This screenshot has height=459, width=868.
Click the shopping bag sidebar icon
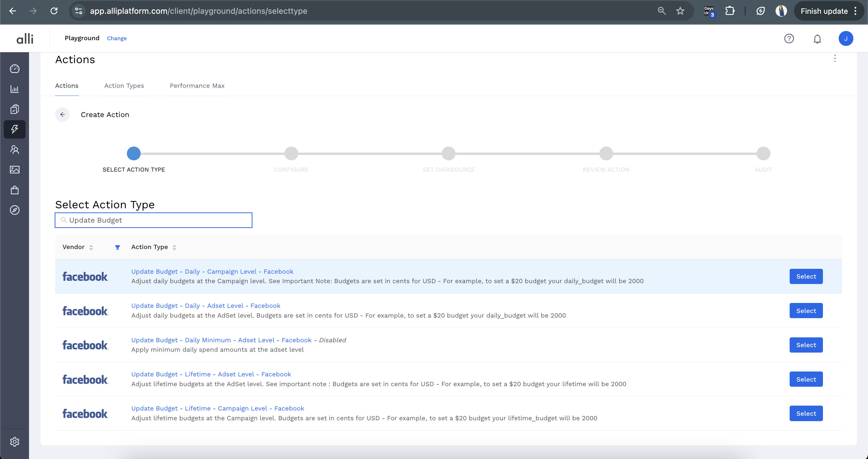[x=14, y=190]
